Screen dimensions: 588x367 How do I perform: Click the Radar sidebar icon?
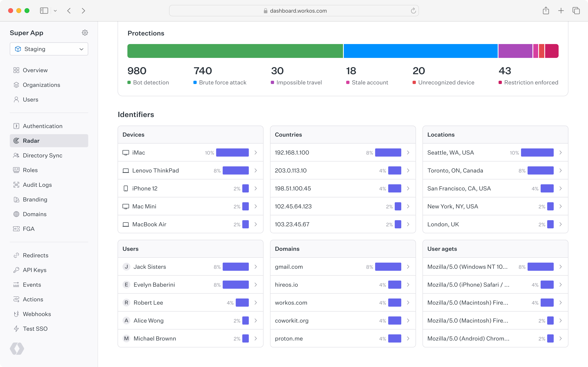pos(16,141)
